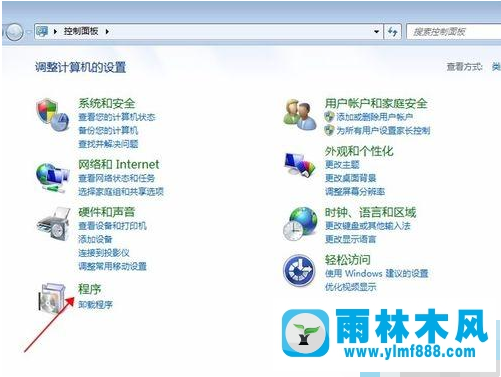Open the Ease of Access icon
Image resolution: width=501 pixels, height=377 pixels.
coord(299,270)
